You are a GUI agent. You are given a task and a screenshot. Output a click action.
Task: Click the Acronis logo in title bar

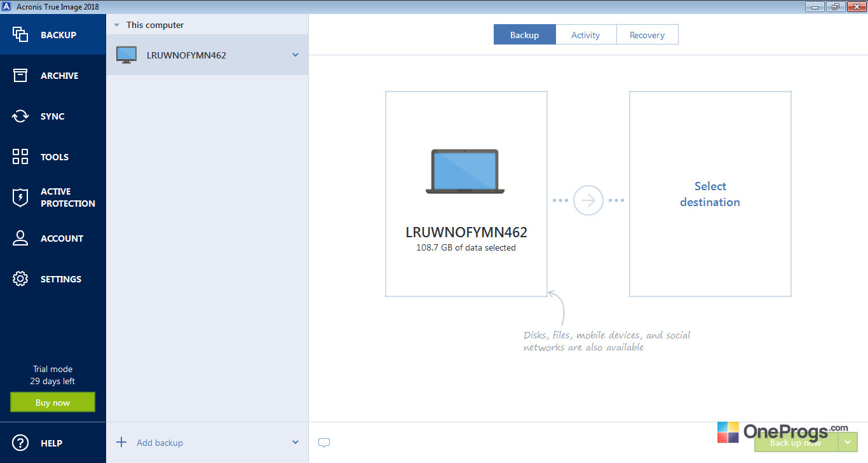click(8, 6)
